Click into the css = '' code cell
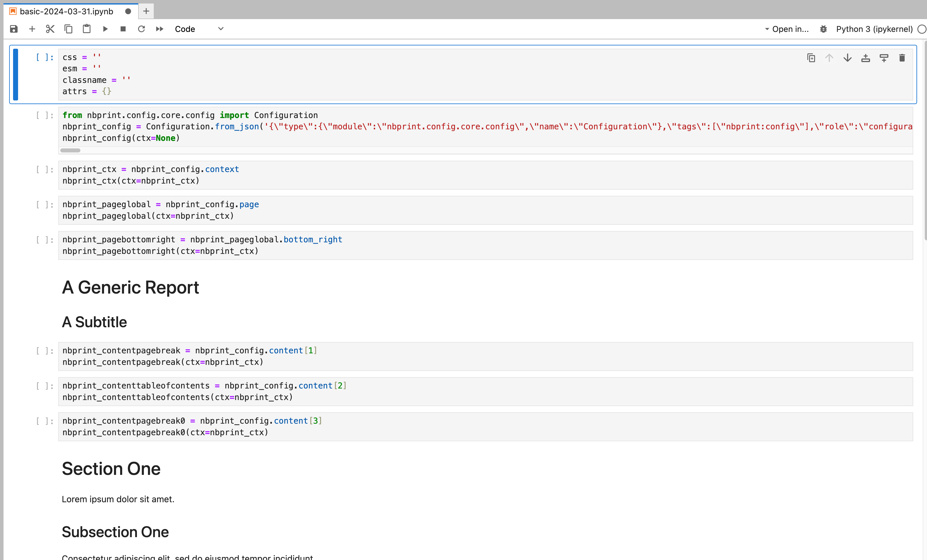Image resolution: width=927 pixels, height=560 pixels. (x=485, y=75)
